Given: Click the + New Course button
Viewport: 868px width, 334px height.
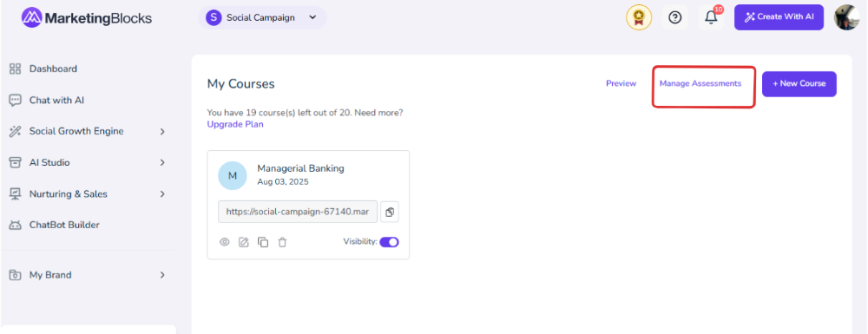Looking at the screenshot, I should click(x=799, y=84).
